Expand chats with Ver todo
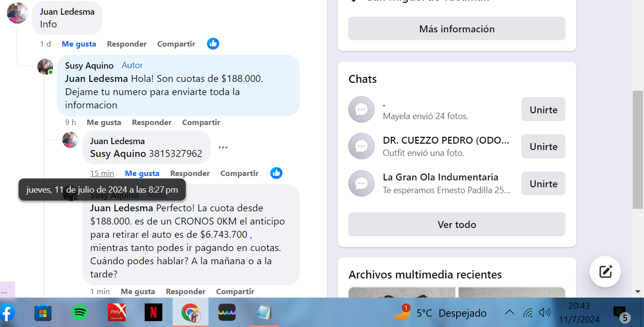This screenshot has width=644, height=327. tap(457, 225)
